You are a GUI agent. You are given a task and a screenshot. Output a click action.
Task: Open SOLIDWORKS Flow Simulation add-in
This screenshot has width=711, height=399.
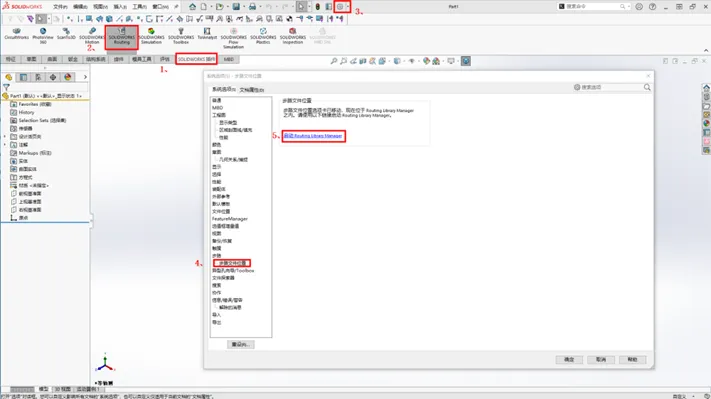click(234, 38)
